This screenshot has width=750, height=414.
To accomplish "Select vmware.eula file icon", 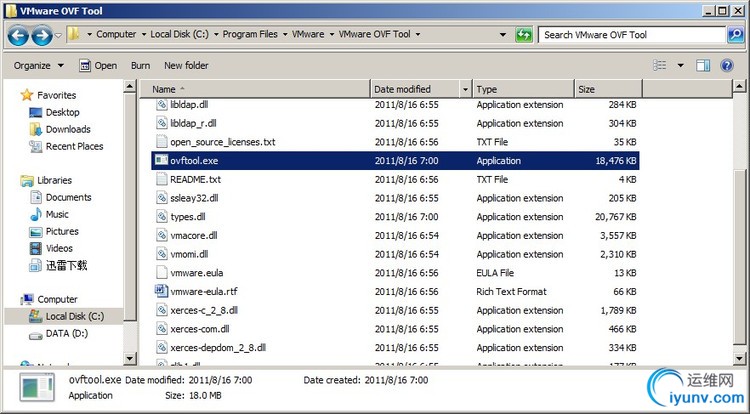I will click(162, 272).
